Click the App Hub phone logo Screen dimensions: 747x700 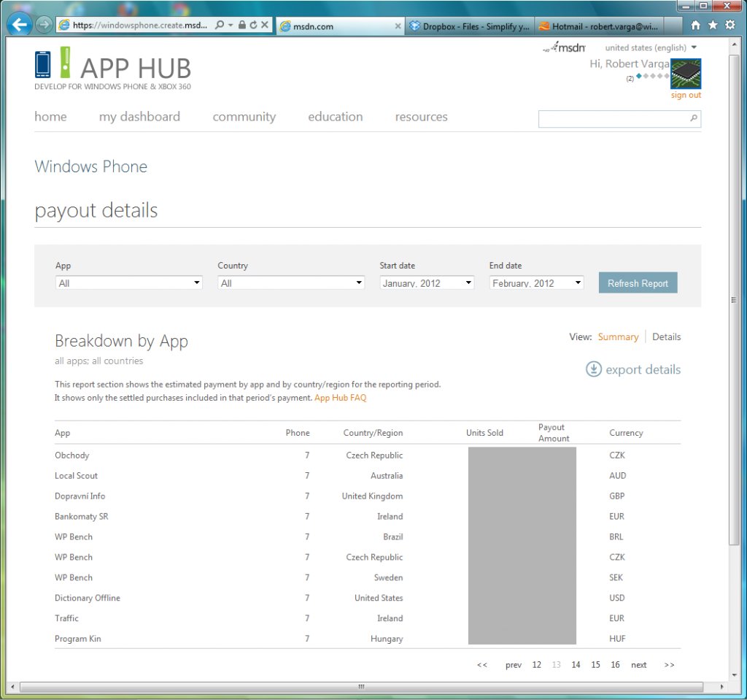tap(43, 64)
